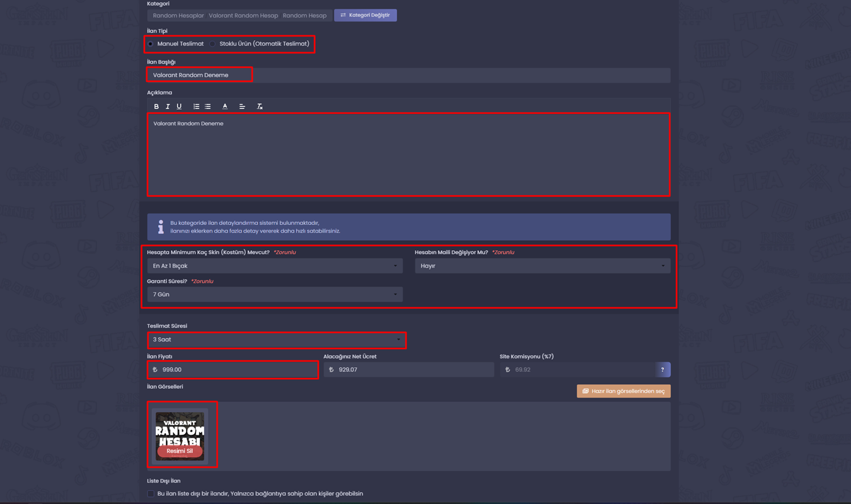The height and width of the screenshot is (504, 851).
Task: Open the minimum skin count dropdown
Action: [x=275, y=266]
